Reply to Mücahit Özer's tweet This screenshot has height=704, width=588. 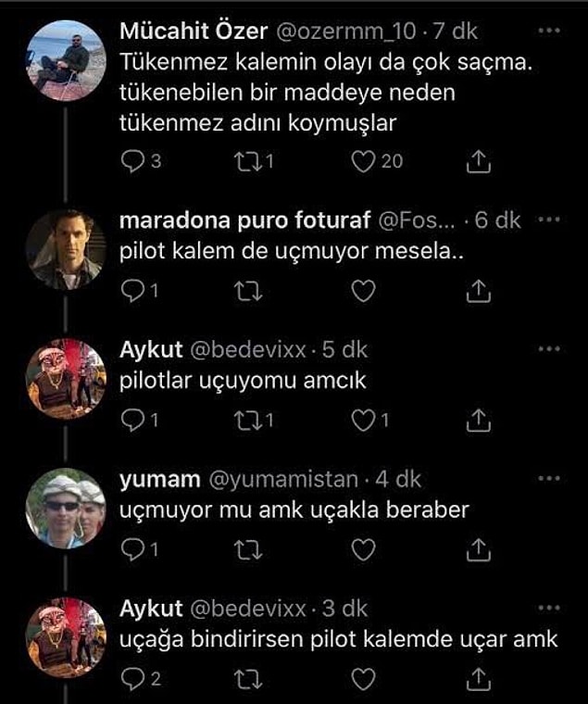pyautogui.click(x=132, y=161)
